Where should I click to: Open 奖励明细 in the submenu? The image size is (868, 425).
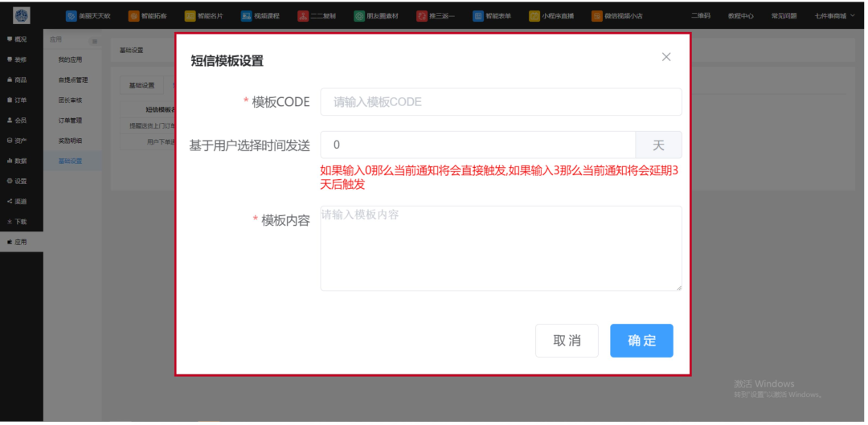tap(70, 141)
